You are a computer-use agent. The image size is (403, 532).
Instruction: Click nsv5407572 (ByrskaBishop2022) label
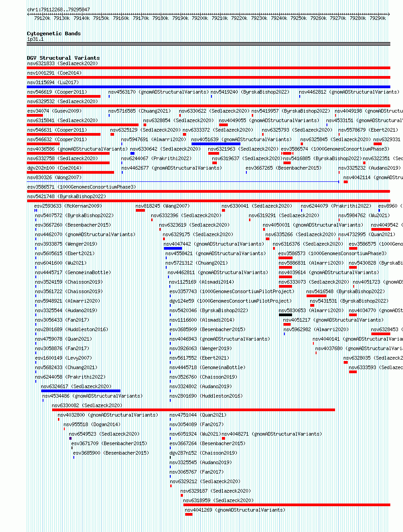tap(74, 215)
